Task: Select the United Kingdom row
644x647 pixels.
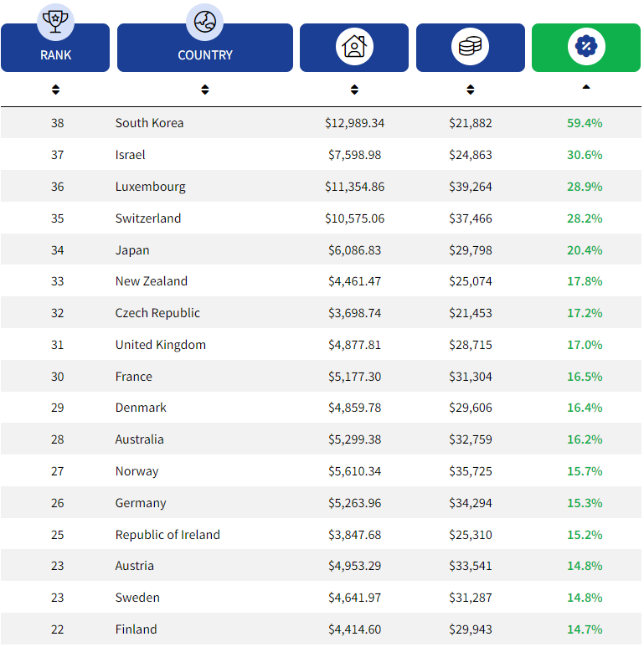Action: click(160, 345)
